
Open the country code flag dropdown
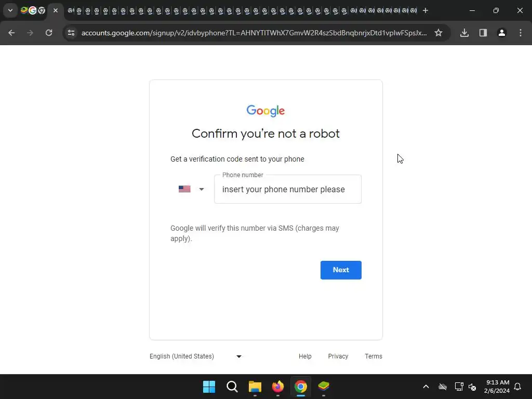coord(191,189)
